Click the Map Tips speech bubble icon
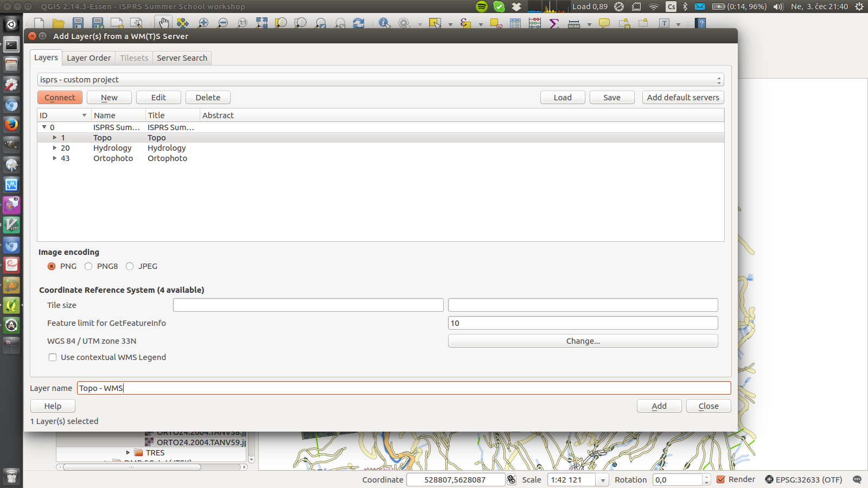868x488 pixels. [x=604, y=23]
